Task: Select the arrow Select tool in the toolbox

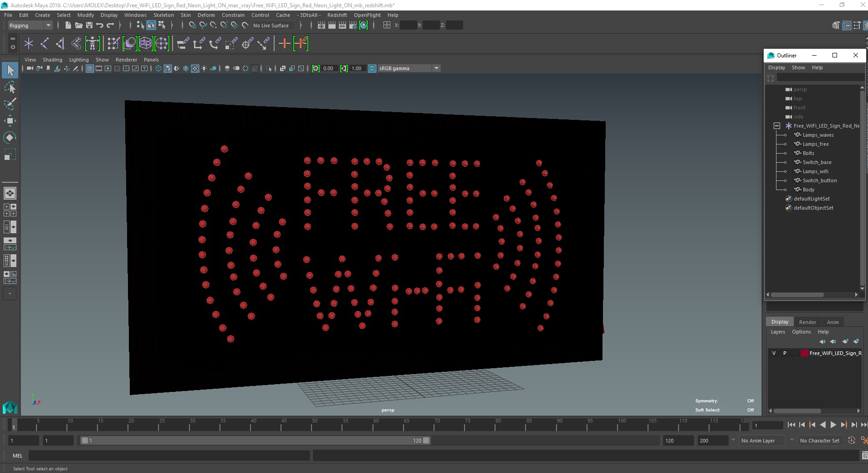Action: tap(10, 70)
